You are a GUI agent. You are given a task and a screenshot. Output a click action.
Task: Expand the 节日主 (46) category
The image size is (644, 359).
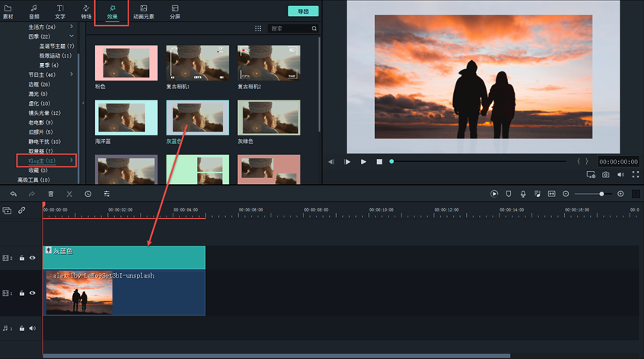tap(72, 75)
